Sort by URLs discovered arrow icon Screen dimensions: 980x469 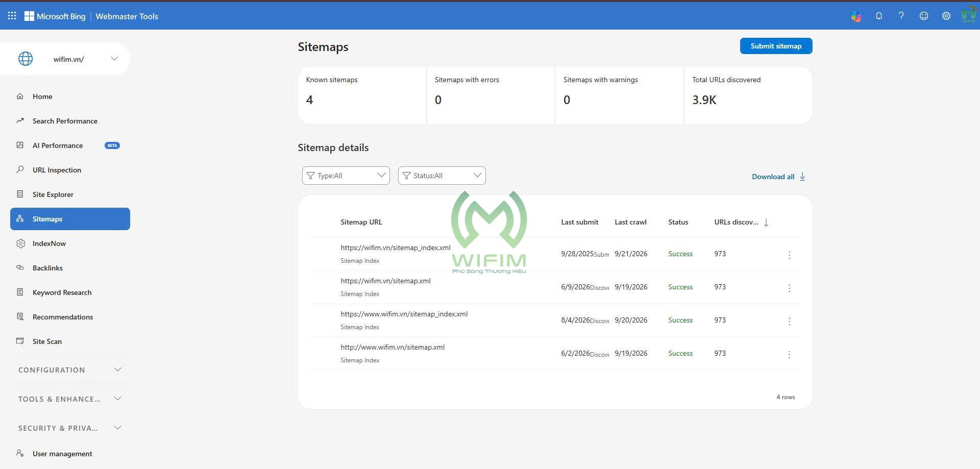pyautogui.click(x=766, y=222)
